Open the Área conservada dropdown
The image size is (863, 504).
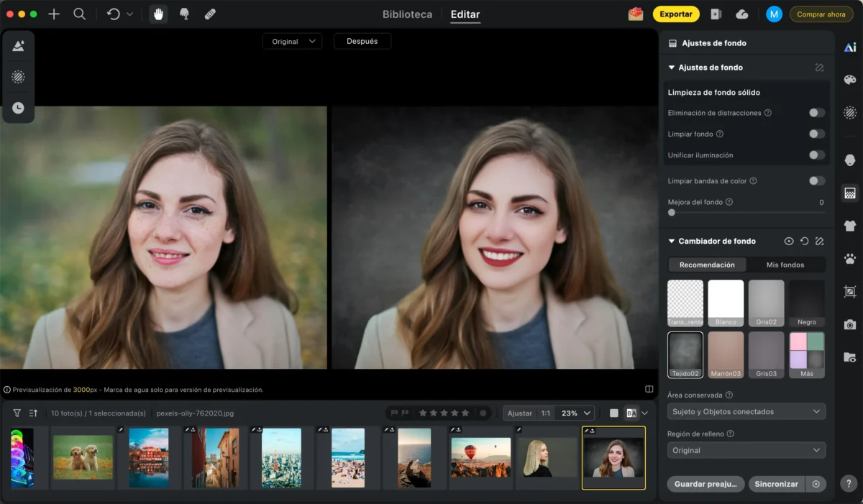coord(746,412)
